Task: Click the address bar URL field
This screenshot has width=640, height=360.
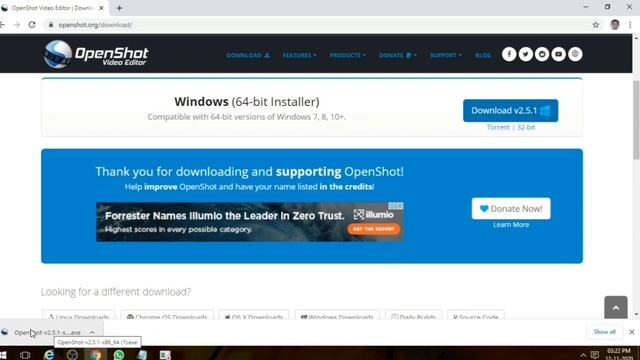Action: tap(318, 25)
